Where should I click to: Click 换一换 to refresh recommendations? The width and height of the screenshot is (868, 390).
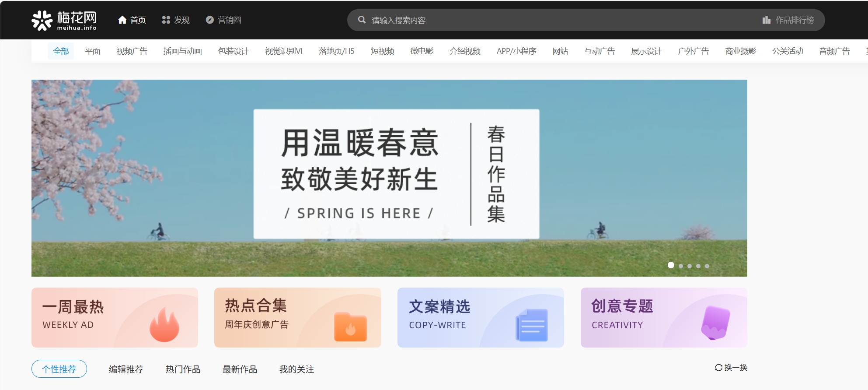(731, 368)
